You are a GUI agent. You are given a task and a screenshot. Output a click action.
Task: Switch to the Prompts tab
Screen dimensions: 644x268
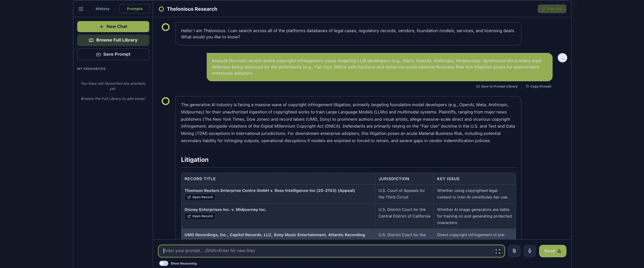pos(135,9)
